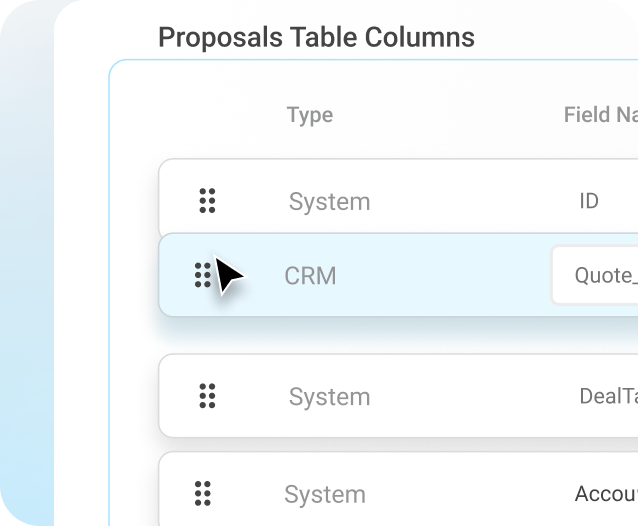Click the blue gradient sidebar strip

pyautogui.click(x=27, y=285)
